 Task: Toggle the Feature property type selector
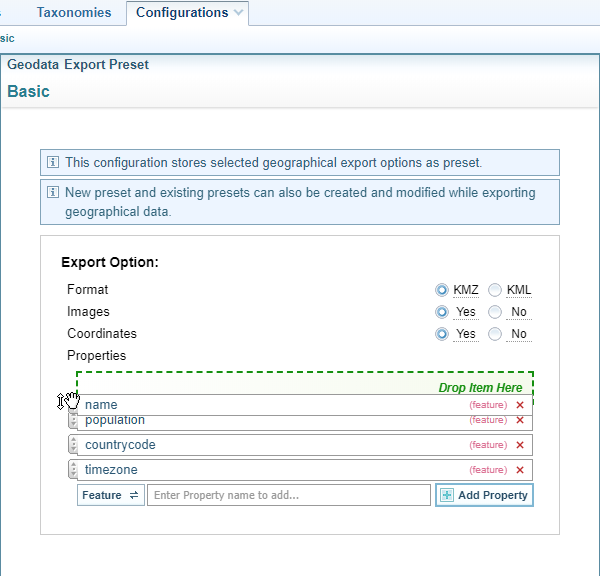click(110, 495)
